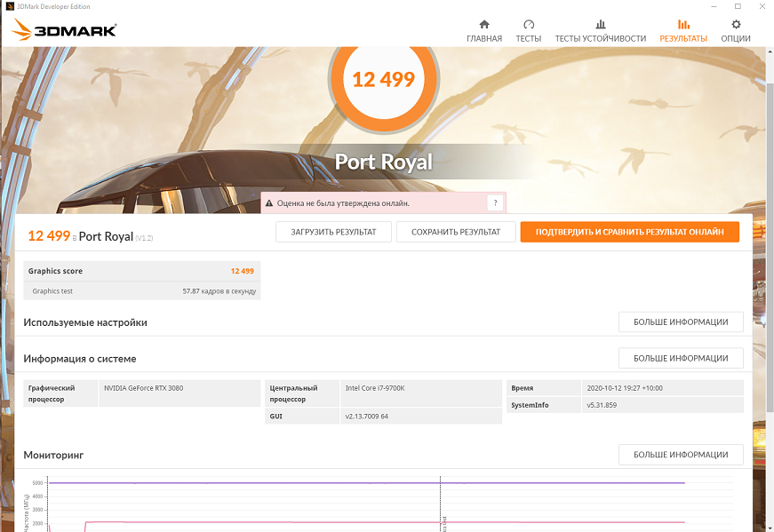Click СОХРАНИТЬ РЕЗУЛЬТАТ button

tap(456, 232)
